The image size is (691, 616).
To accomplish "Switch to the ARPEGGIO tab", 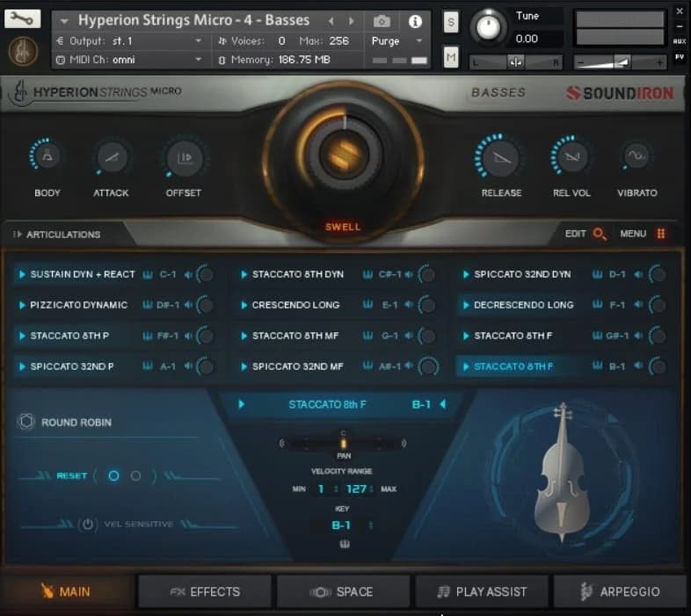I will [619, 591].
